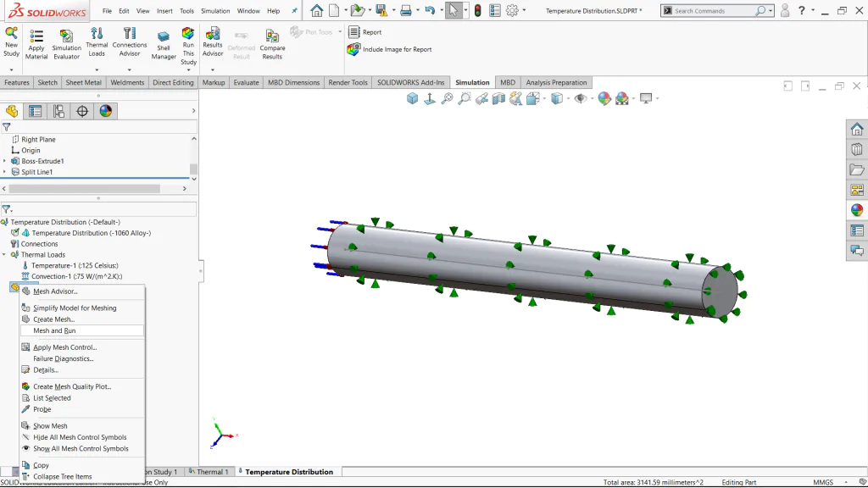Expand Split Line1 tree node
This screenshot has height=488, width=868.
(4, 172)
